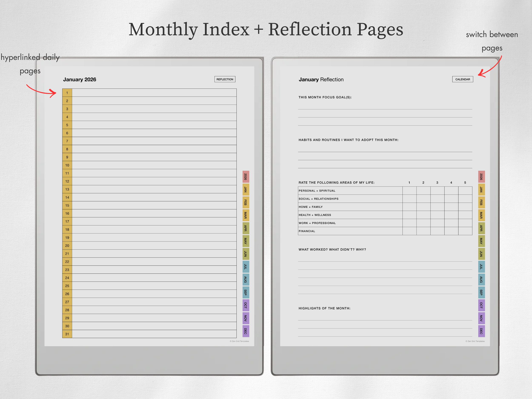Viewport: 532px width, 399px height.
Task: Select the 2026 tab on left planner
Action: pyautogui.click(x=246, y=177)
